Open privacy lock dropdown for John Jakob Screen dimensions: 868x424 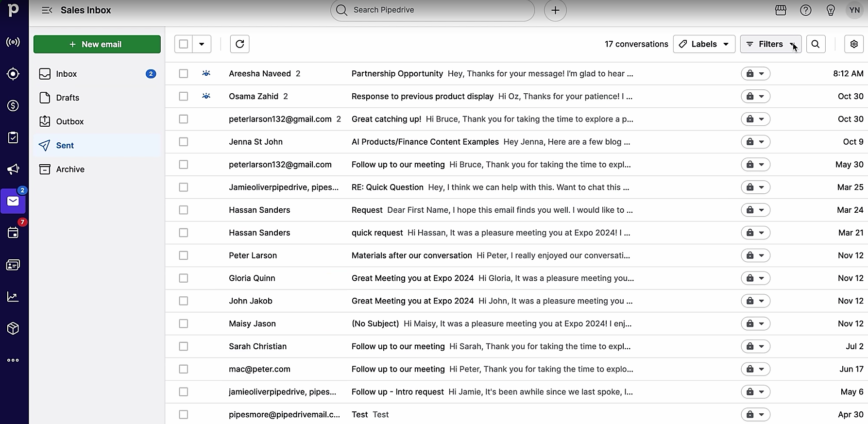[x=755, y=301]
